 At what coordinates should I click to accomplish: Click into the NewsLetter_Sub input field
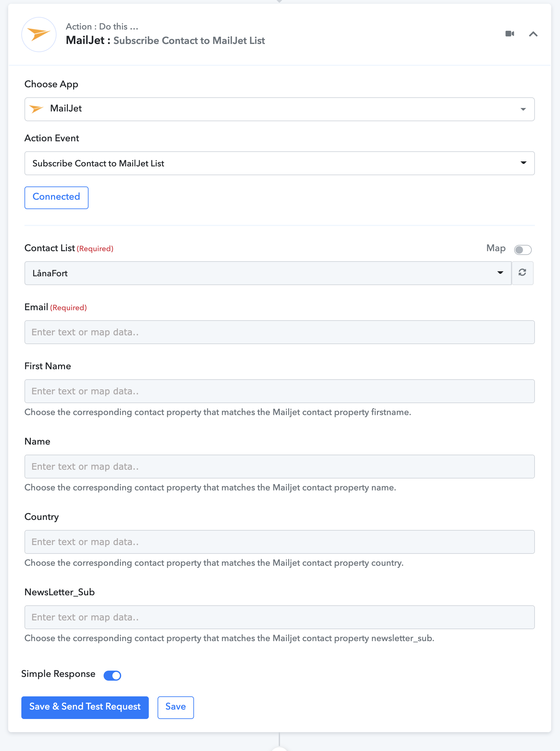[280, 617]
